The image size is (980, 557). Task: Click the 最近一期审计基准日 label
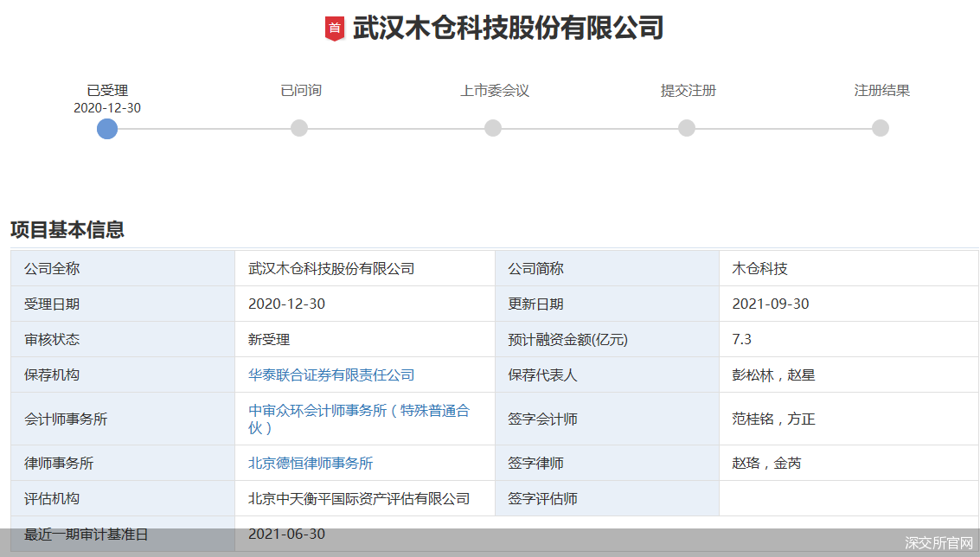coord(86,535)
